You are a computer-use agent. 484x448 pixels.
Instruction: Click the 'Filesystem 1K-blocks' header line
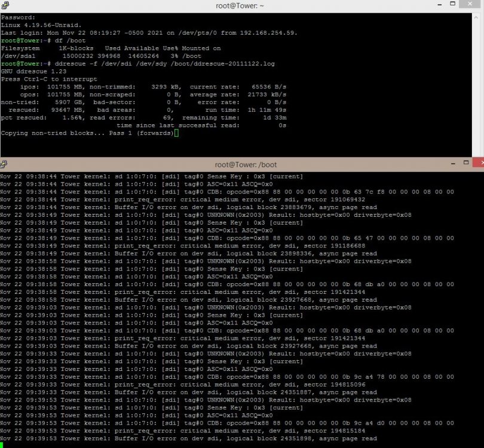pyautogui.click(x=111, y=48)
